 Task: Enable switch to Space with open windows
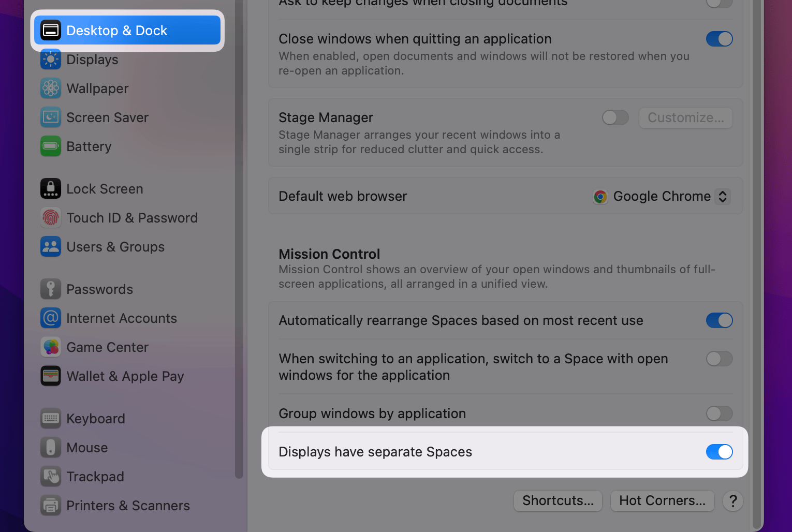click(720, 359)
